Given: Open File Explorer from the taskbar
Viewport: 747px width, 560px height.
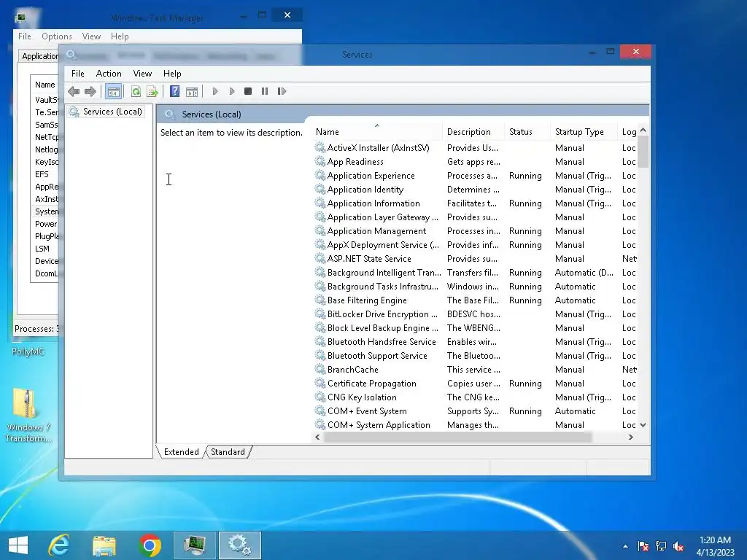Looking at the screenshot, I should (104, 545).
